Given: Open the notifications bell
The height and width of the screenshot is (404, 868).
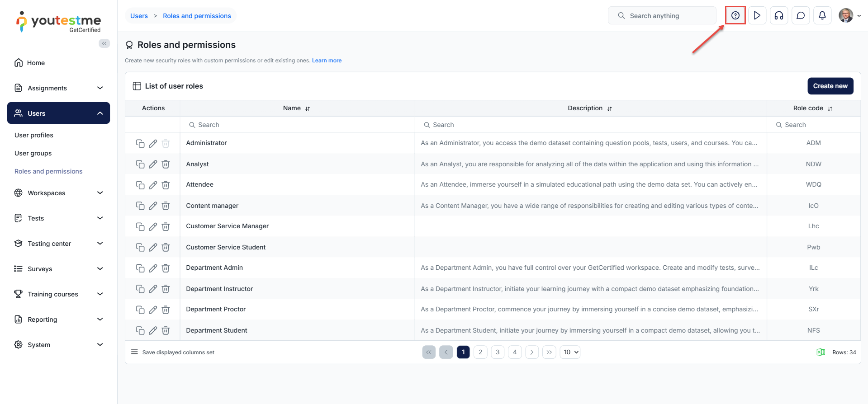Looking at the screenshot, I should (822, 16).
